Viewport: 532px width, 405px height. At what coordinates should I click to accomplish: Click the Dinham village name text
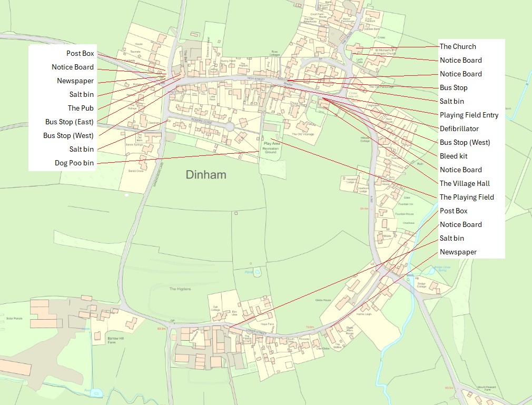coord(205,175)
